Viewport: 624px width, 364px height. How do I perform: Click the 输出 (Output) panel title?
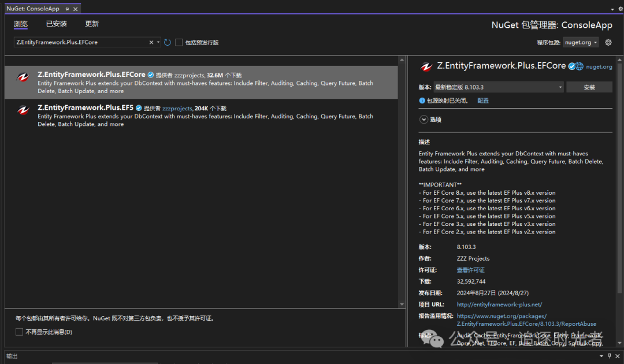[12, 356]
